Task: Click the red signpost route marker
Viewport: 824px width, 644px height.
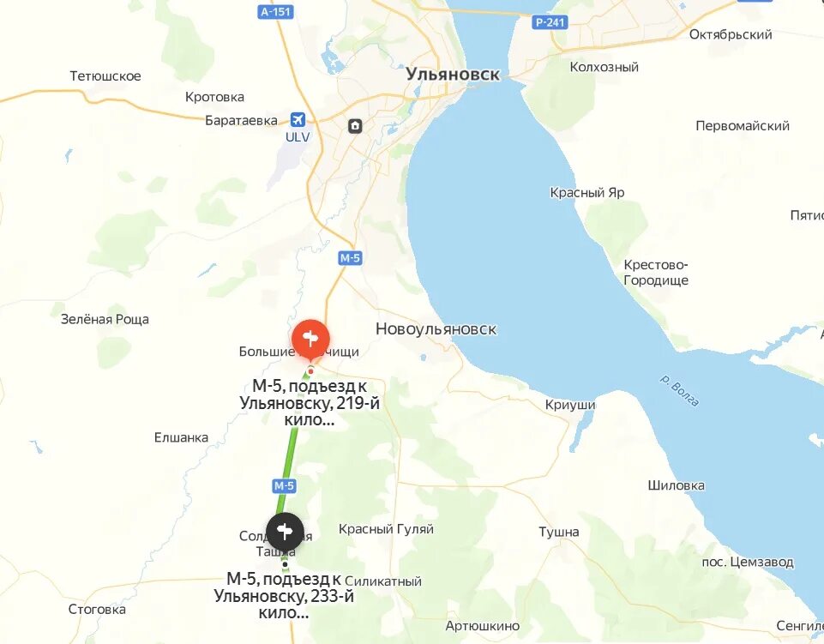Action: click(310, 339)
